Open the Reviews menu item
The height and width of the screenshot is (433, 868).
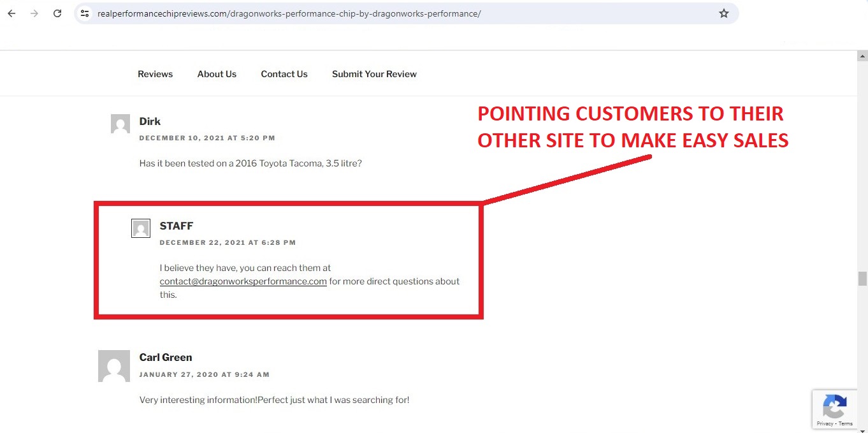[155, 74]
